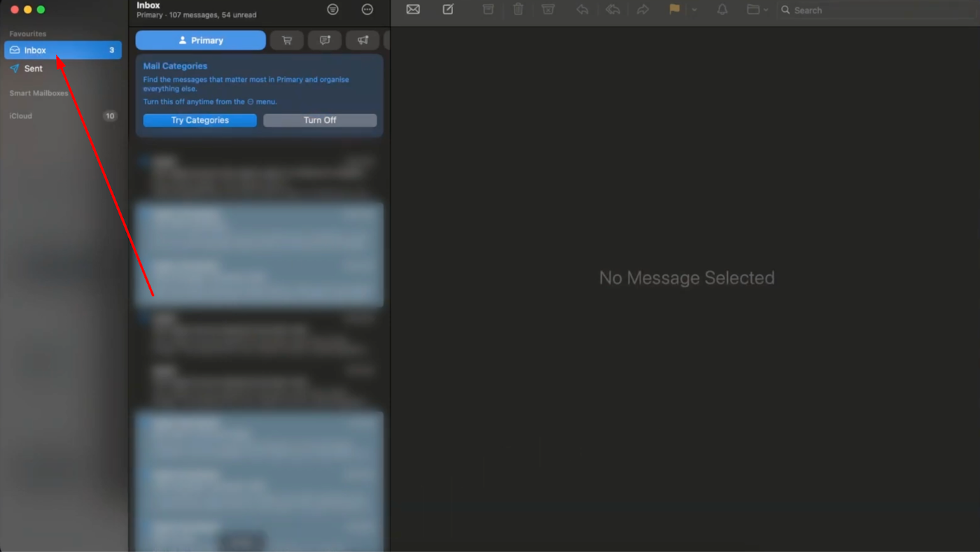The height and width of the screenshot is (552, 980).
Task: Close the Mail window
Action: 14,10
